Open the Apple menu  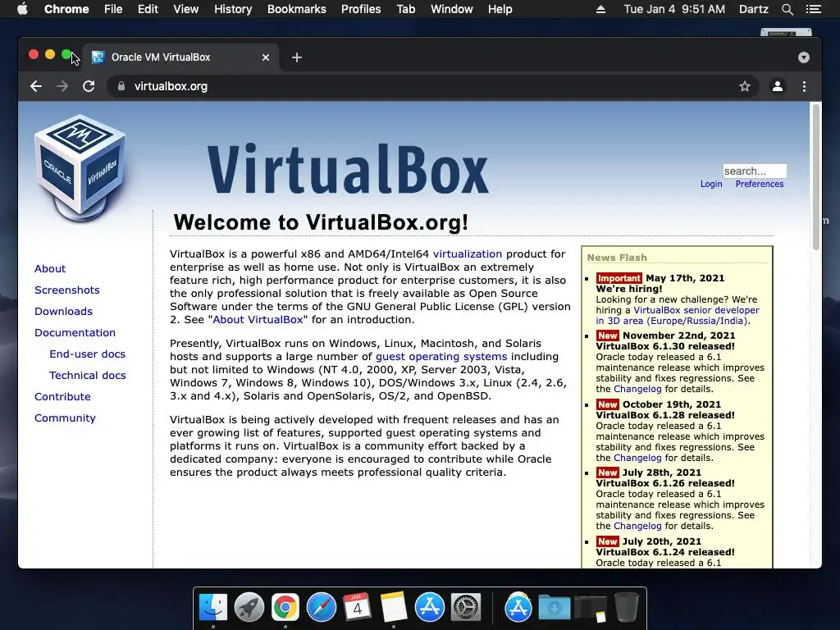(x=22, y=9)
